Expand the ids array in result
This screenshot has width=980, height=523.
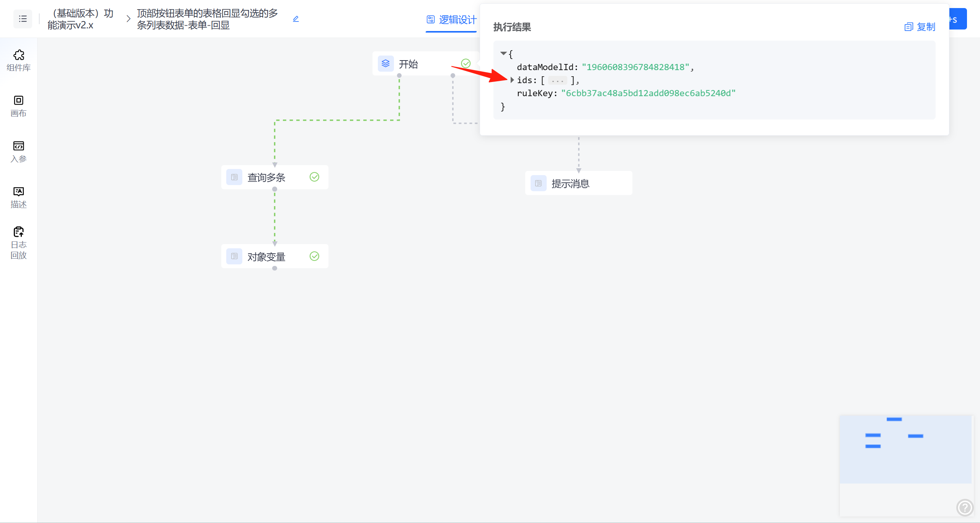[x=512, y=80]
